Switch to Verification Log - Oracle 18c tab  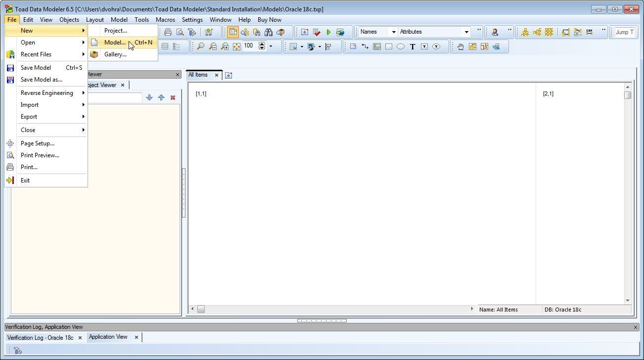coord(40,338)
